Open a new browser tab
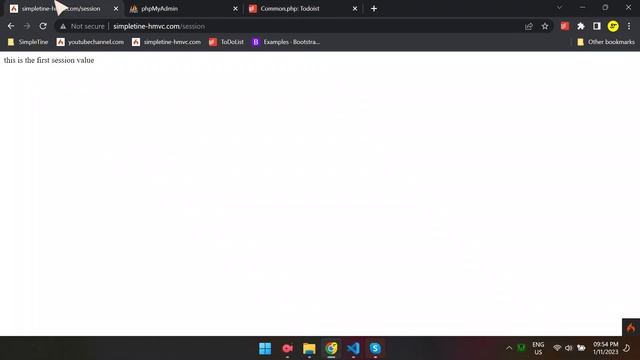Screen dimensions: 640x360 tap(374, 9)
